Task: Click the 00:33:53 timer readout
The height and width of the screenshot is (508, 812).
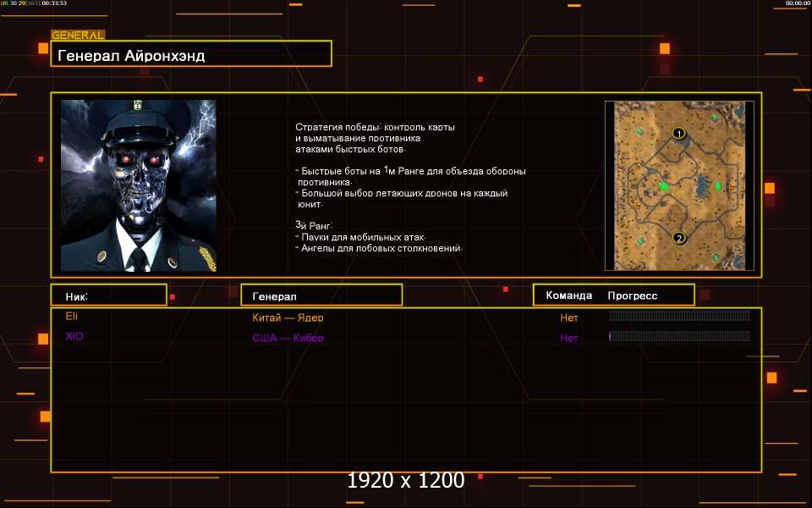Action: [x=54, y=3]
